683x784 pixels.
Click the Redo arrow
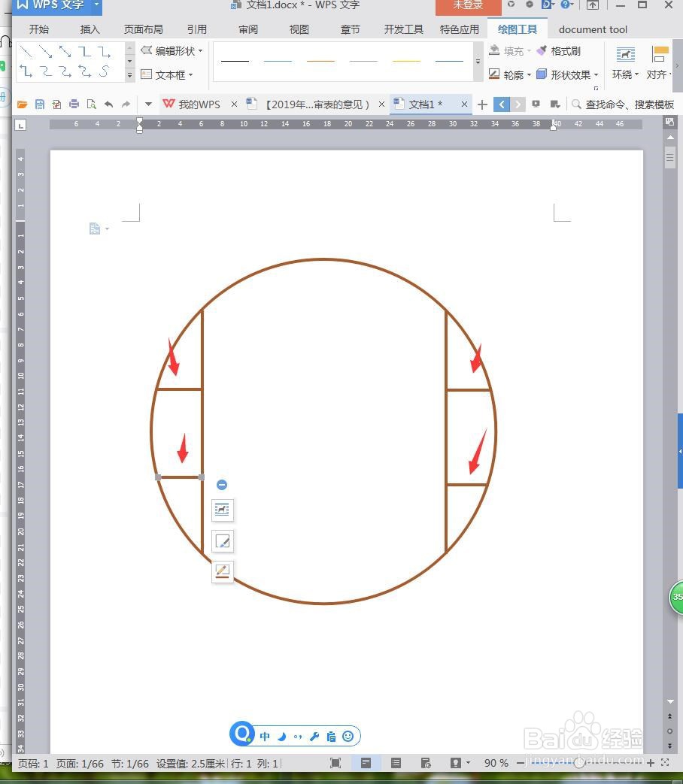point(126,104)
